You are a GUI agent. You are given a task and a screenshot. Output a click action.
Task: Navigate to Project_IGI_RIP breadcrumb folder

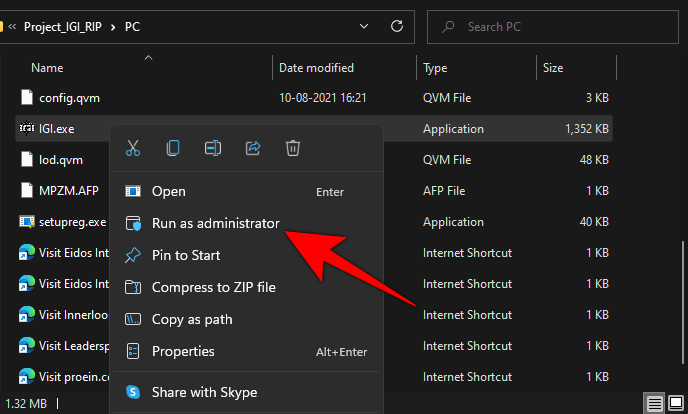click(61, 25)
